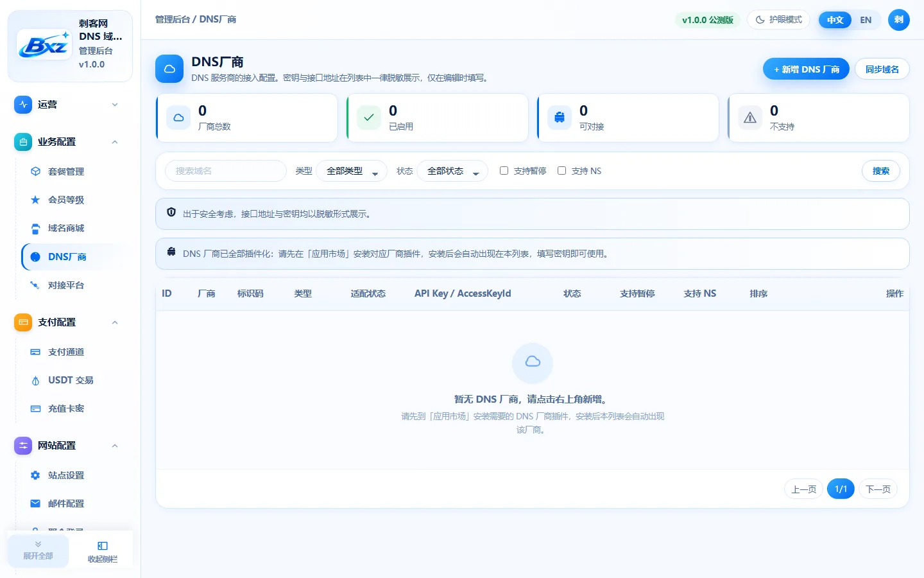Image resolution: width=924 pixels, height=578 pixels.
Task: Click the 邮件配置 envelope icon
Action: click(x=35, y=504)
